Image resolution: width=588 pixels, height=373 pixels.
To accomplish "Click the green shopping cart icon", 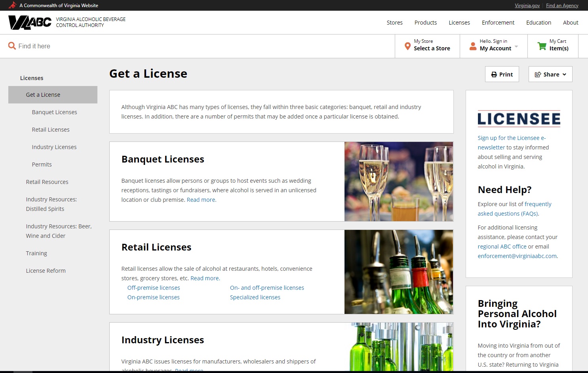I will click(542, 46).
